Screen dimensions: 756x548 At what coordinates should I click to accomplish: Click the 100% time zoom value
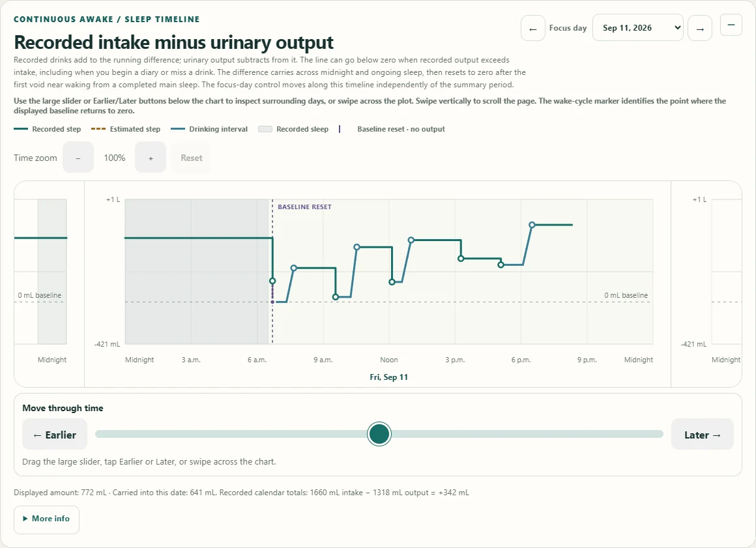click(x=115, y=158)
